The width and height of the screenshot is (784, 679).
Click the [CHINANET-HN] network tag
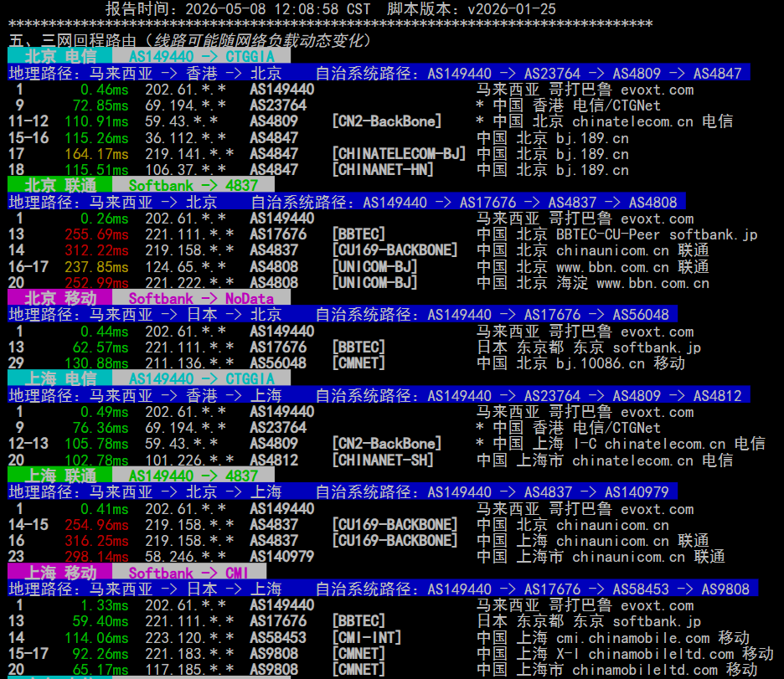(x=383, y=170)
